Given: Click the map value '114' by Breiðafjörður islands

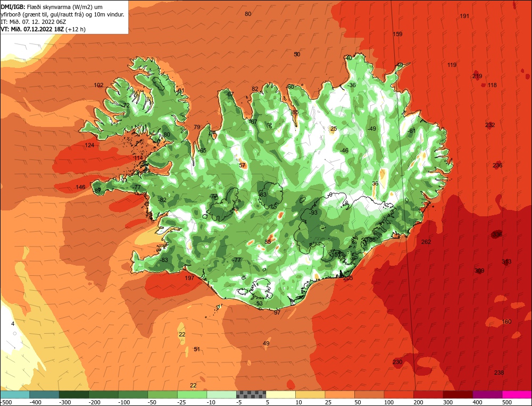Looking at the screenshot, I should (138, 158).
